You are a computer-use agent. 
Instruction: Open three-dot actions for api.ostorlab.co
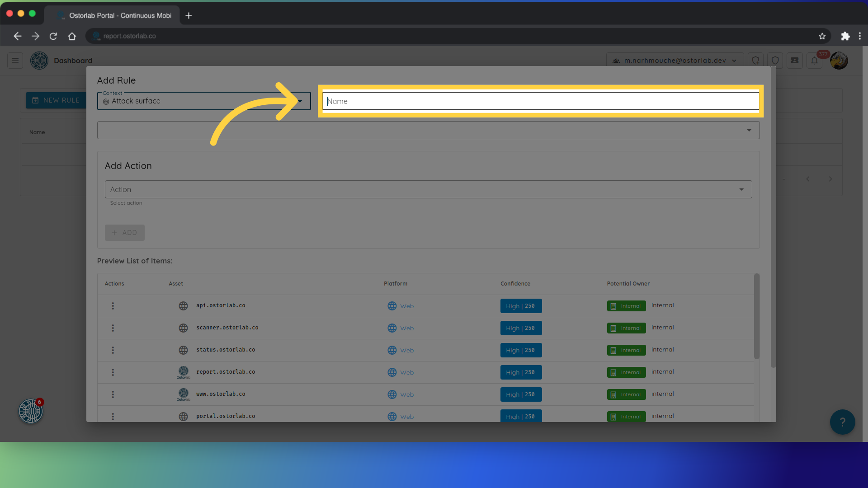coord(113,306)
